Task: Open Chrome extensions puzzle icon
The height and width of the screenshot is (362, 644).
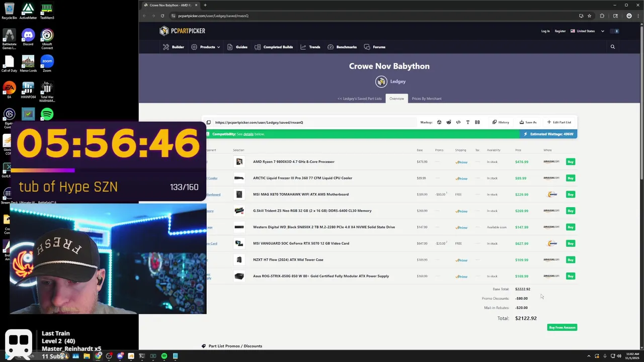Action: pyautogui.click(x=602, y=16)
